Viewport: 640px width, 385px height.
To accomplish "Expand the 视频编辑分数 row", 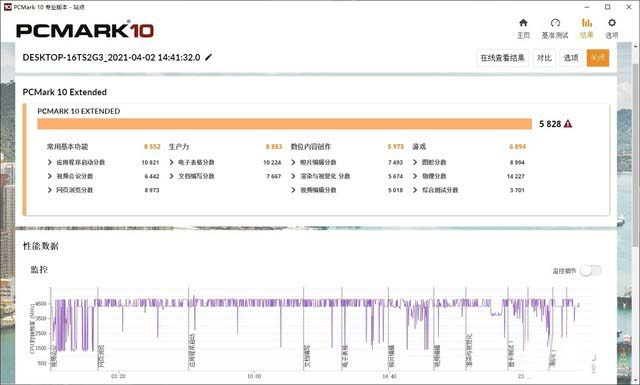I will tap(293, 190).
